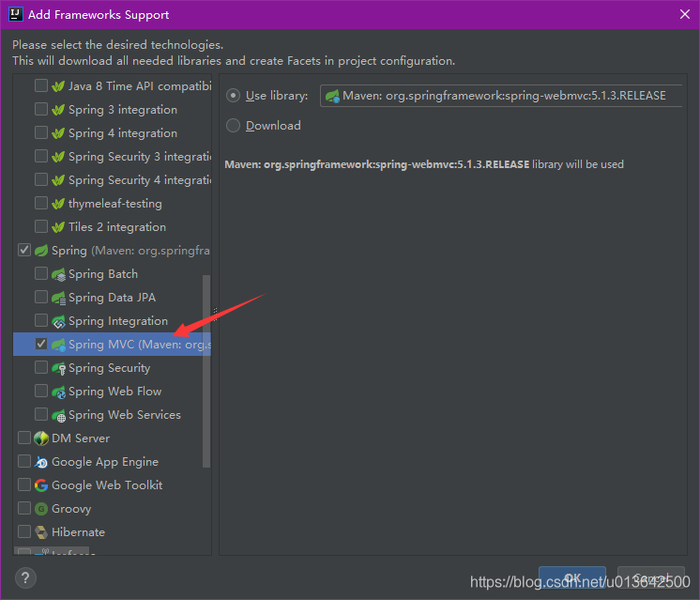Select the Google App Engine row
Image resolution: width=700 pixels, height=600 pixels.
[x=113, y=462]
